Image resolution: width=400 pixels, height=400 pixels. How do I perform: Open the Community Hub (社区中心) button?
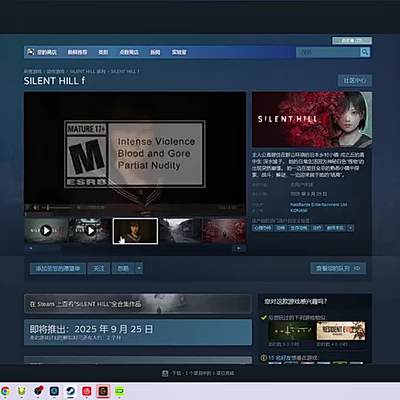355,81
